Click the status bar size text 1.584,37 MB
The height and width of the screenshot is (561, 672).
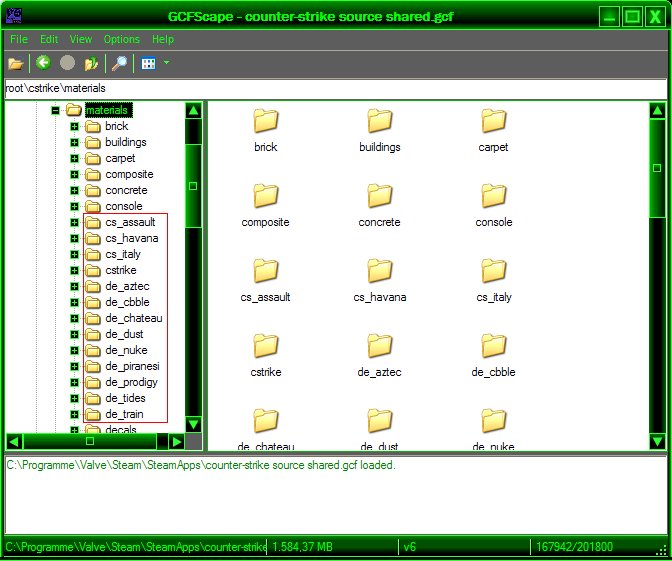pos(302,547)
